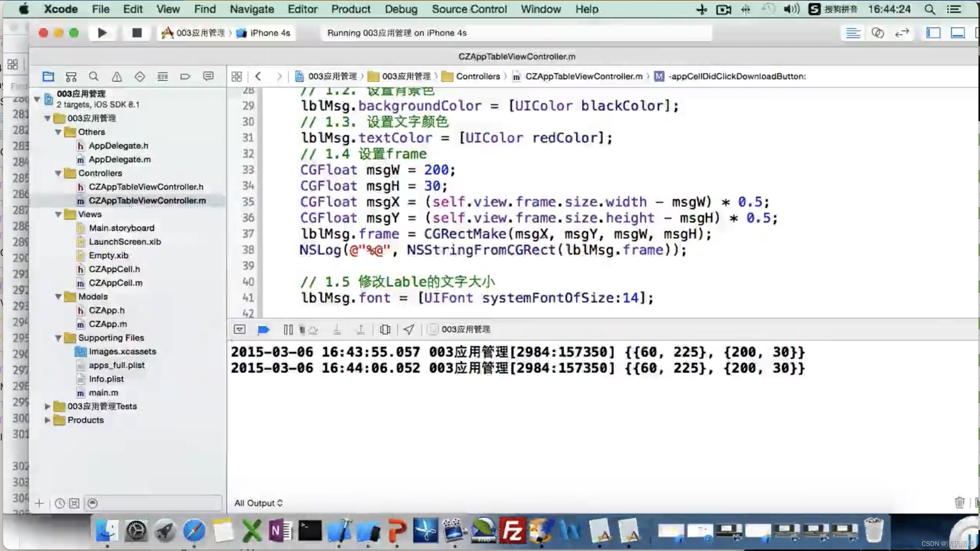
Task: Select the iPhone 4s destination
Action: coord(264,33)
